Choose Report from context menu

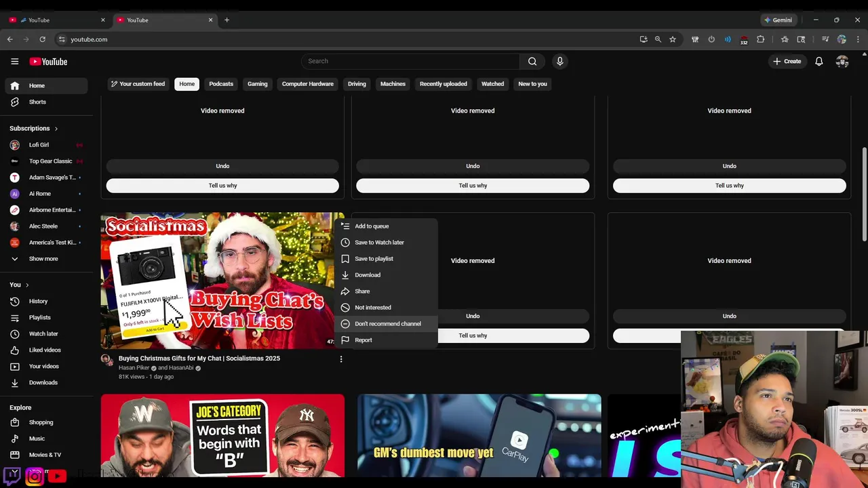pyautogui.click(x=386, y=340)
